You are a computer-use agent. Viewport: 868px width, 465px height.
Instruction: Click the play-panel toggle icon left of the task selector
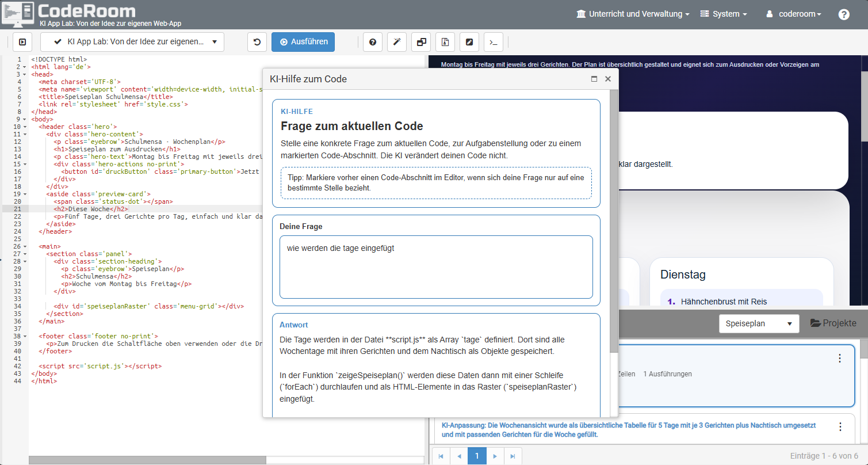tap(22, 42)
